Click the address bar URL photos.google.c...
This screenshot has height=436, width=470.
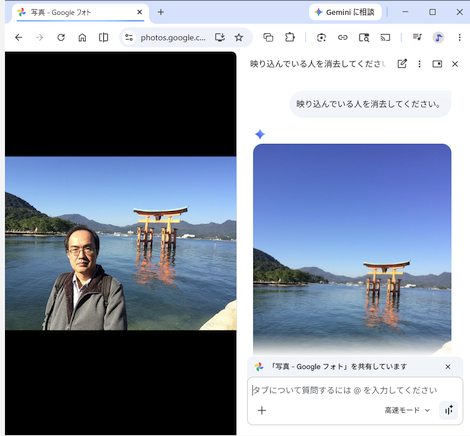(173, 38)
